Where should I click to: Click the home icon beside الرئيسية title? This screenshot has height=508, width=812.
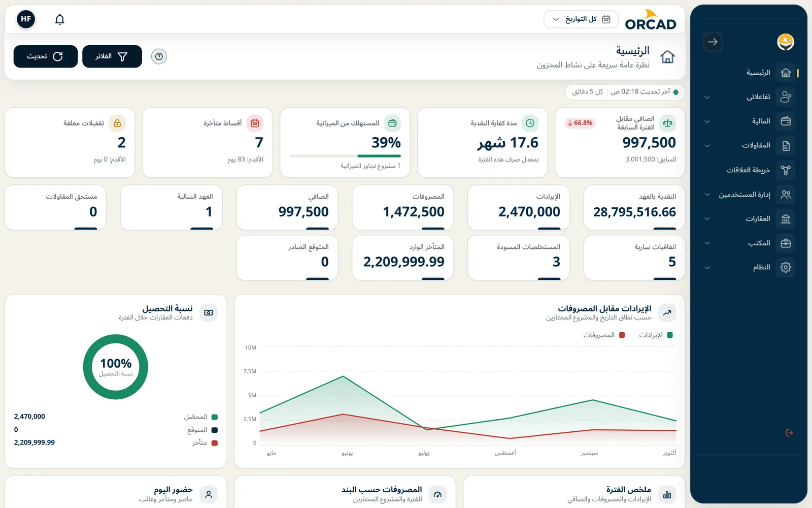point(667,57)
